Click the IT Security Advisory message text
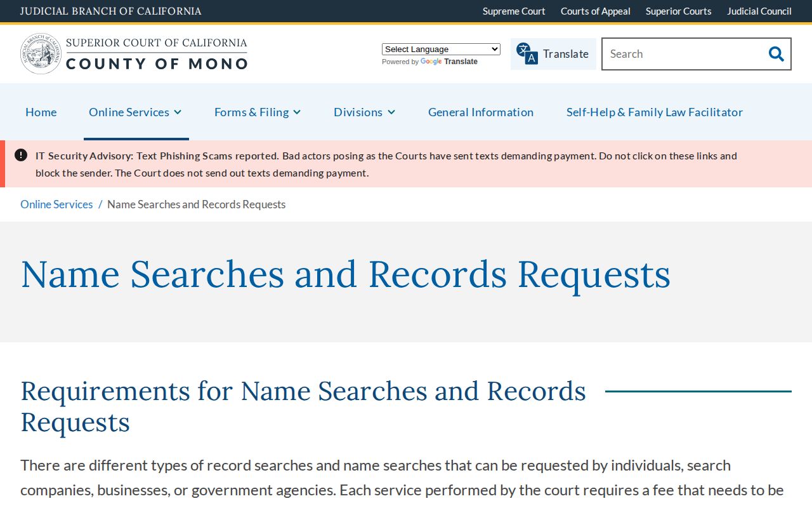Viewport: 812px width, 508px height. pyautogui.click(x=386, y=164)
